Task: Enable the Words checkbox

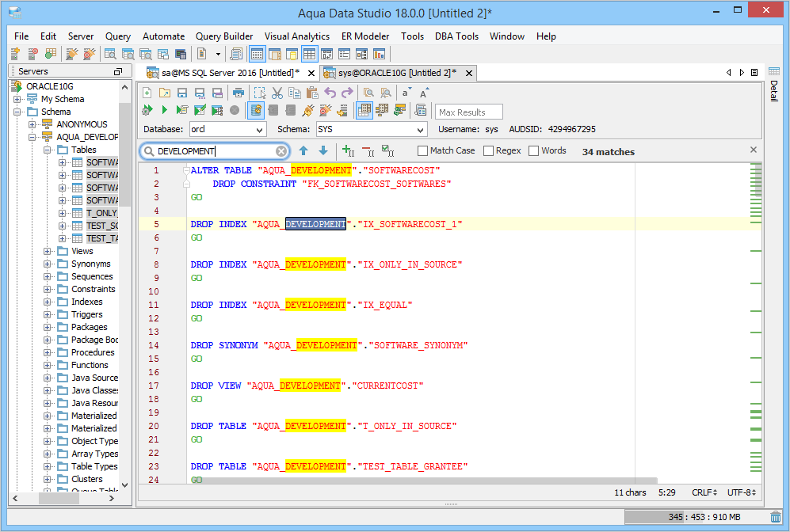Action: 533,151
